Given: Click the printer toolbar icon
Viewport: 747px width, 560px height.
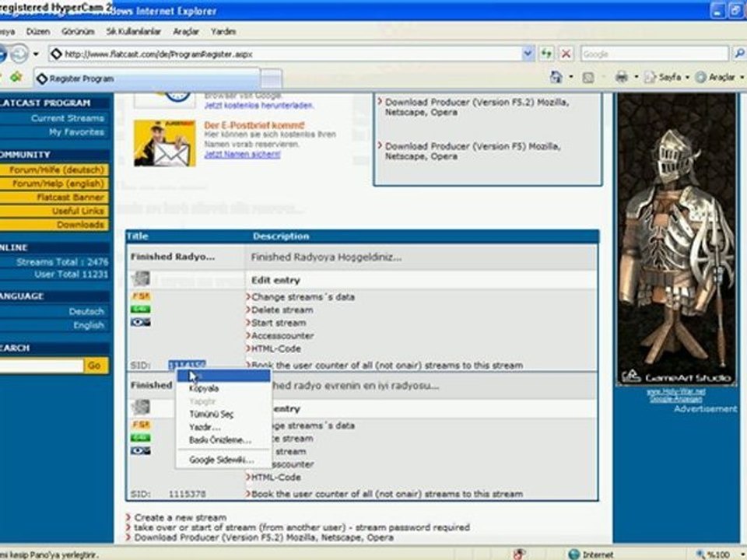Looking at the screenshot, I should [x=621, y=77].
